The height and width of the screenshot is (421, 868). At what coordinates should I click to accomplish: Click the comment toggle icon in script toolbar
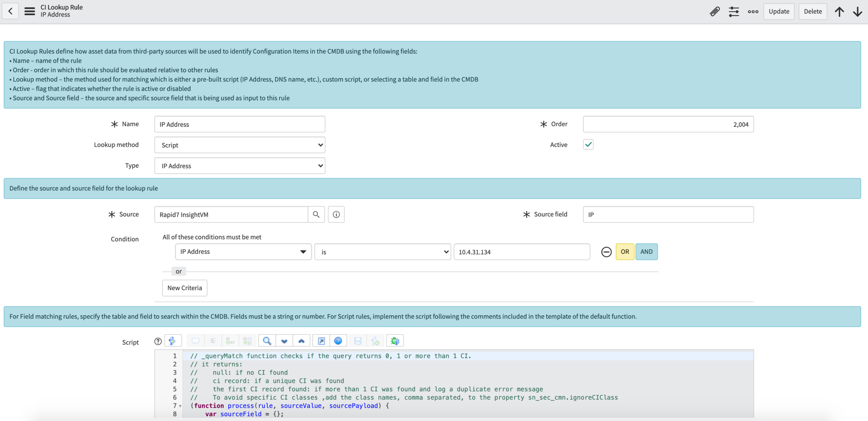tap(195, 341)
